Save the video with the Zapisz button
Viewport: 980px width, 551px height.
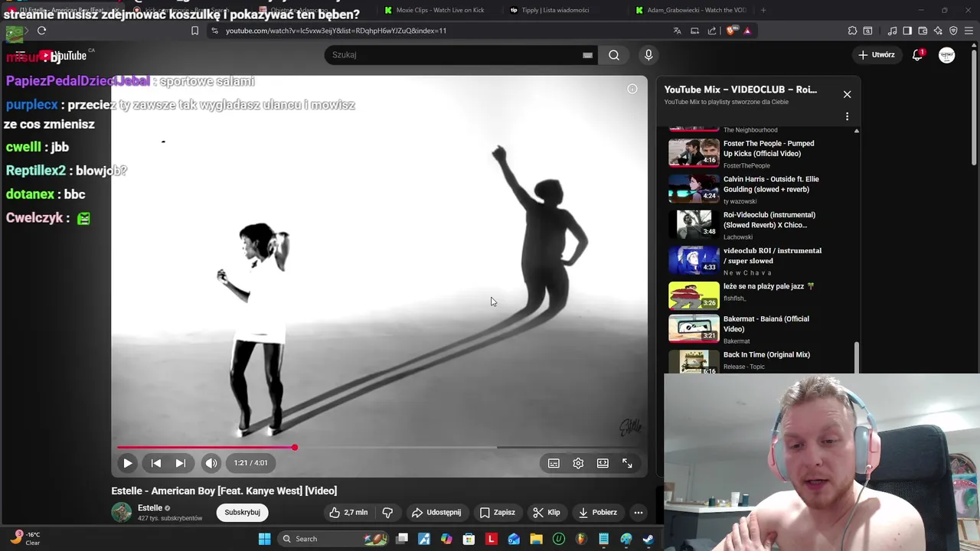498,513
